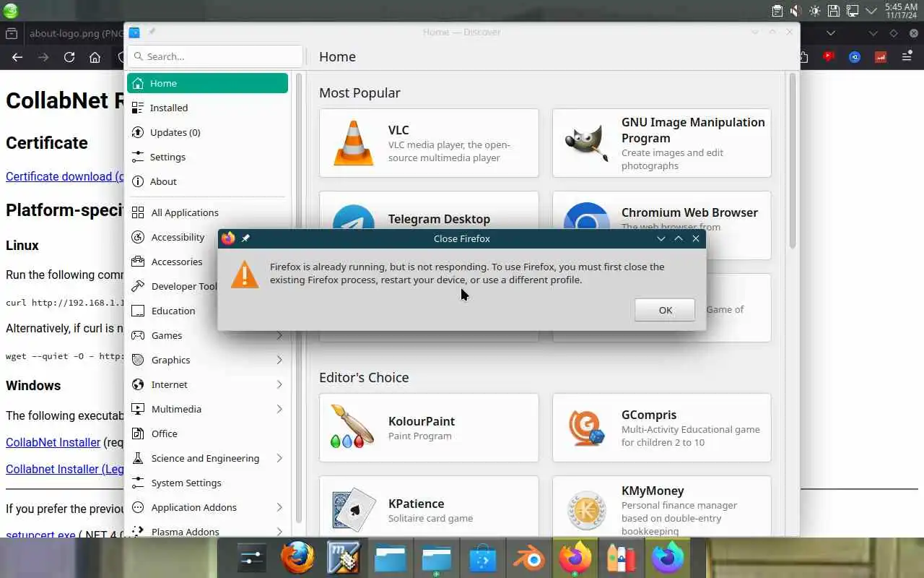Expand the Application Addons chevron
The width and height of the screenshot is (924, 578).
[279, 507]
